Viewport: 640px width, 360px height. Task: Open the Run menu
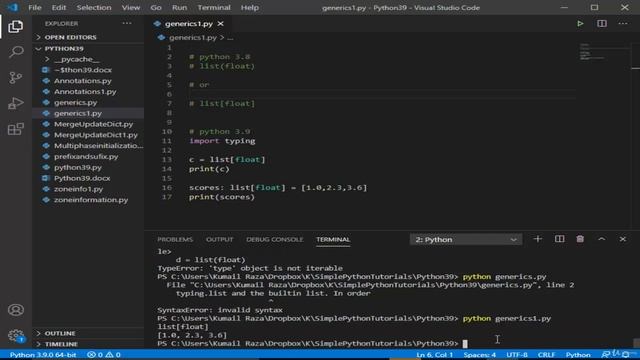pos(179,7)
